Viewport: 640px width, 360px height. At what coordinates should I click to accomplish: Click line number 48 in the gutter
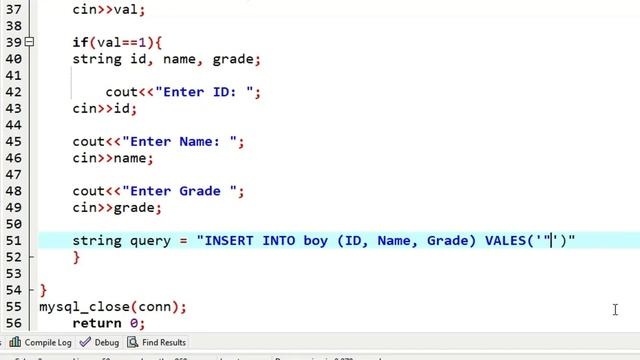(x=13, y=191)
